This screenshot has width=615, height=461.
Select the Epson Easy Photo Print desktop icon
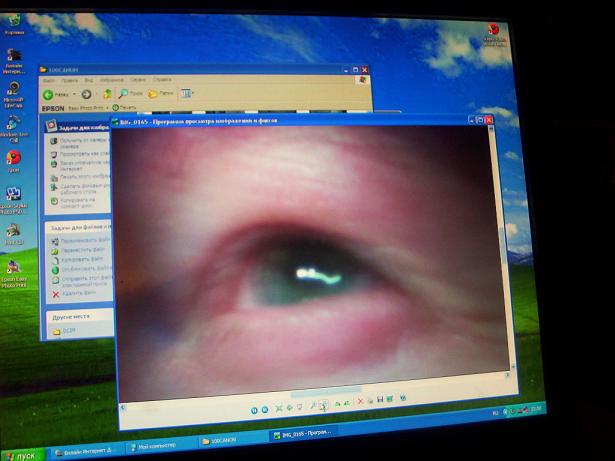point(13,274)
